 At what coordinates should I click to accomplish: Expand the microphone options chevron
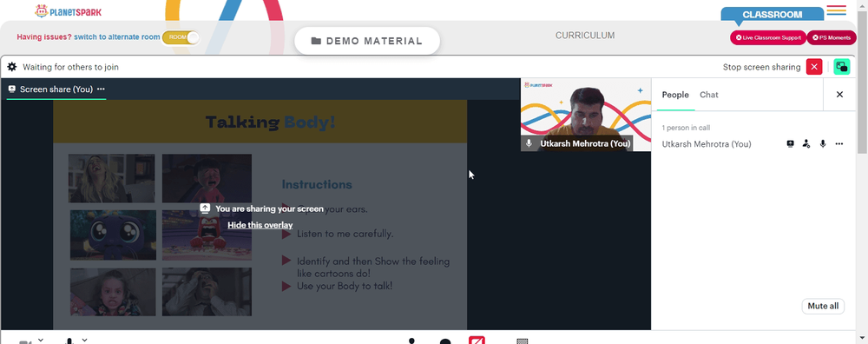[84, 340]
